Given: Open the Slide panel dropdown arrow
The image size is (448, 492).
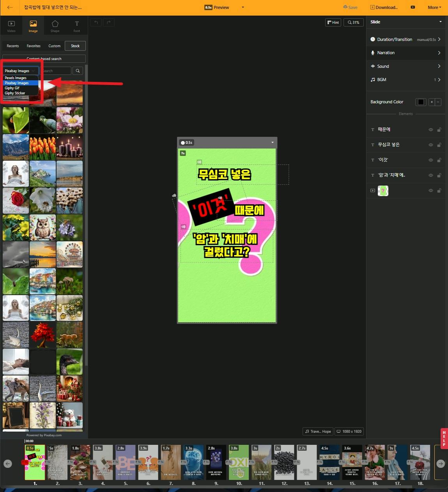Looking at the screenshot, I should [x=441, y=22].
